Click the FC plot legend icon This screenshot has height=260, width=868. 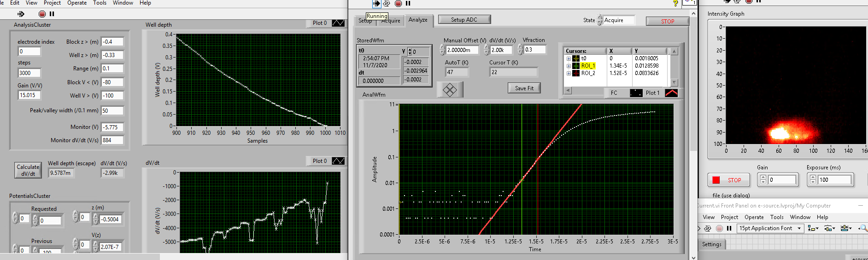pyautogui.click(x=636, y=93)
